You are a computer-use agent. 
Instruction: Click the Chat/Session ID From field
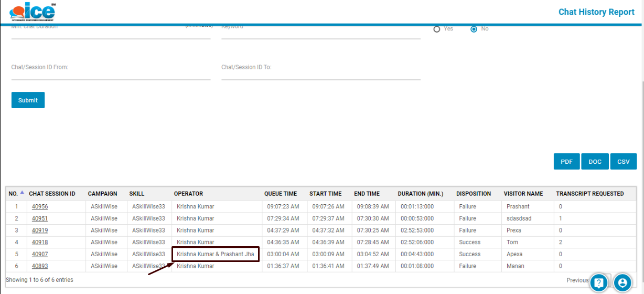tap(111, 73)
